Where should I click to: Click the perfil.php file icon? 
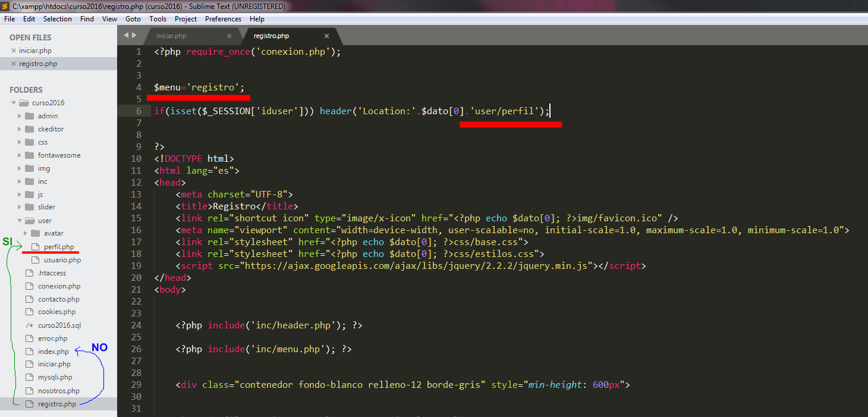(35, 247)
